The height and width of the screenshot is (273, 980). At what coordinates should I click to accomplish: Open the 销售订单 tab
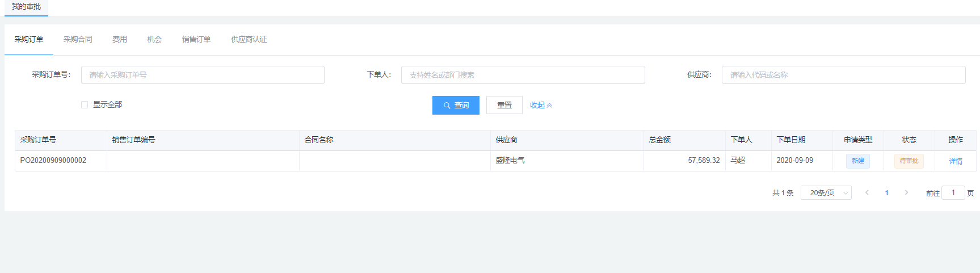click(196, 39)
